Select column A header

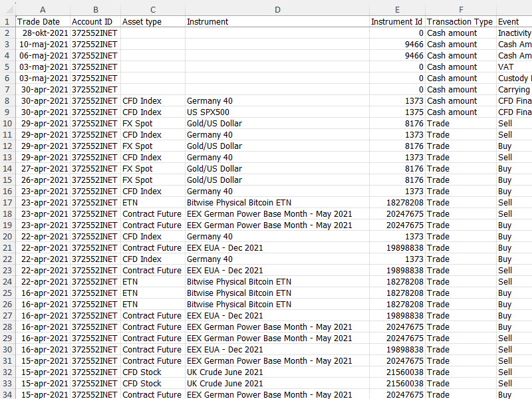[43, 10]
